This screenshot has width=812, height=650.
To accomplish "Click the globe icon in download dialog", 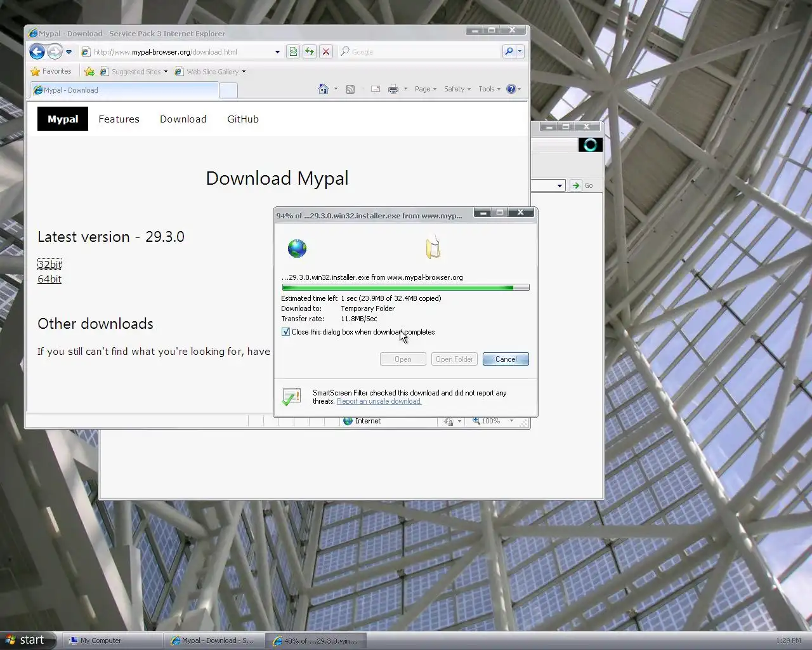I will tap(297, 248).
